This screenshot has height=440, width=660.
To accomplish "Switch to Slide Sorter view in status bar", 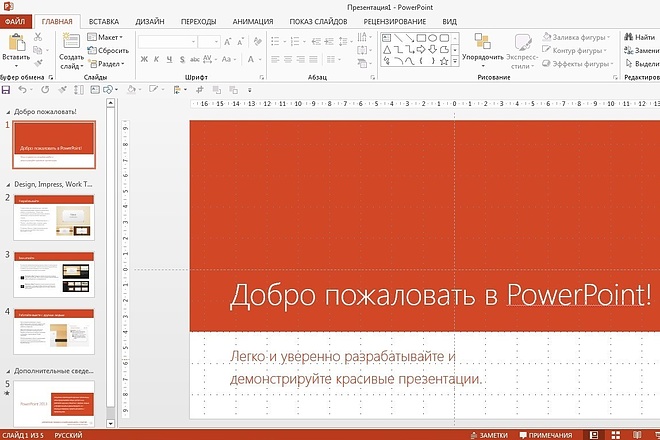I will click(616, 435).
